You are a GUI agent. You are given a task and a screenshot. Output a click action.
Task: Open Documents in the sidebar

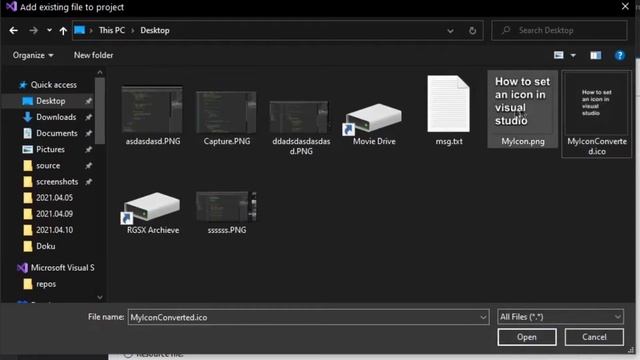[56, 133]
